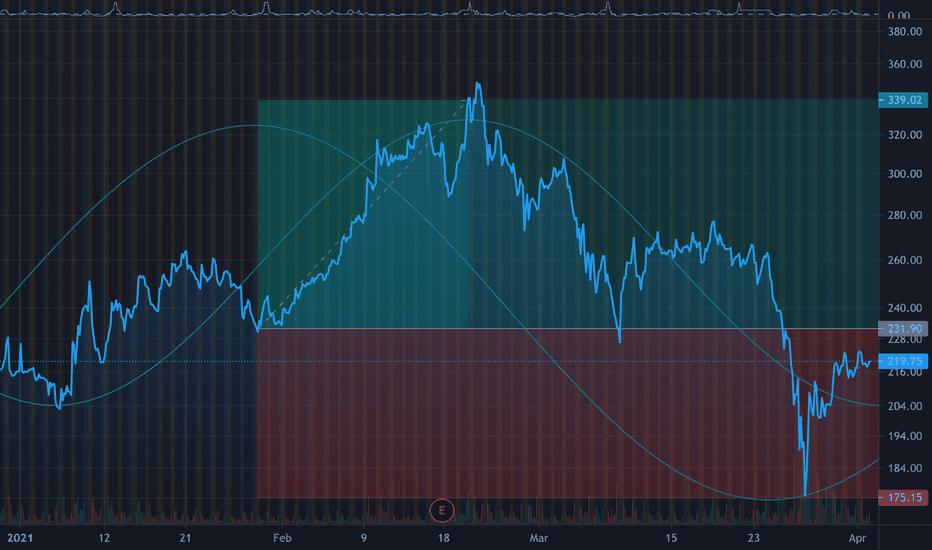Click the 0.00 indicator scale label
Screen dimensions: 932x550
(899, 15)
